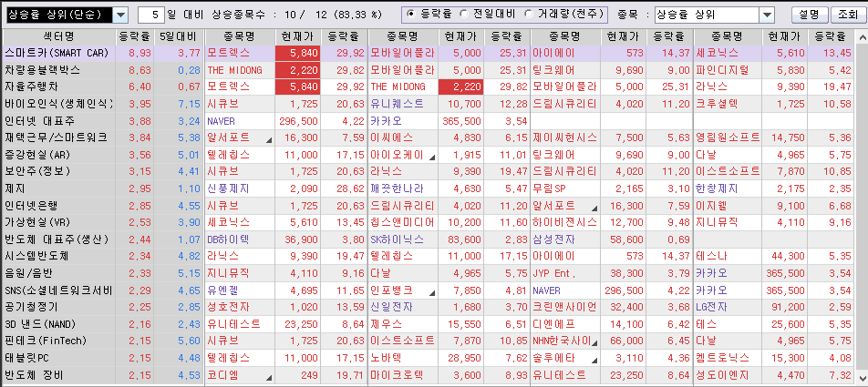
Task: Sort by the 5일대비 column header
Action: click(177, 37)
